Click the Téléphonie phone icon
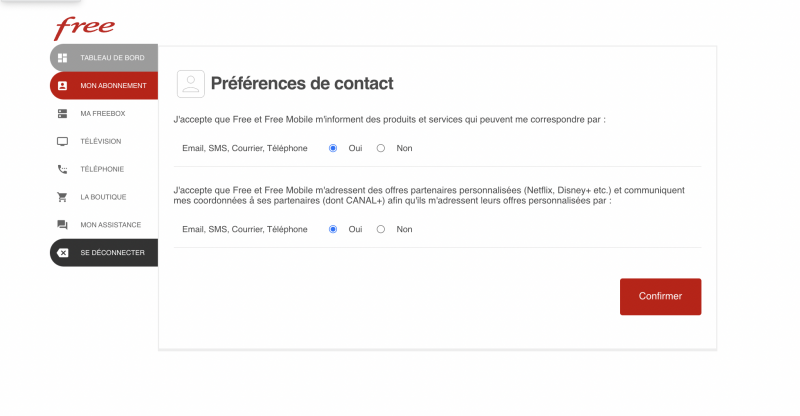 [x=62, y=169]
